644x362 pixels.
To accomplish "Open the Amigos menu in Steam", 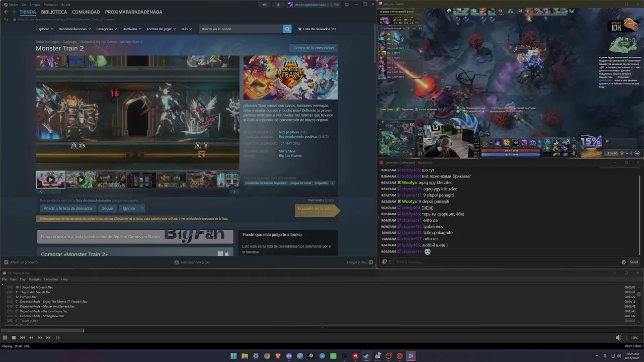I will point(35,5).
